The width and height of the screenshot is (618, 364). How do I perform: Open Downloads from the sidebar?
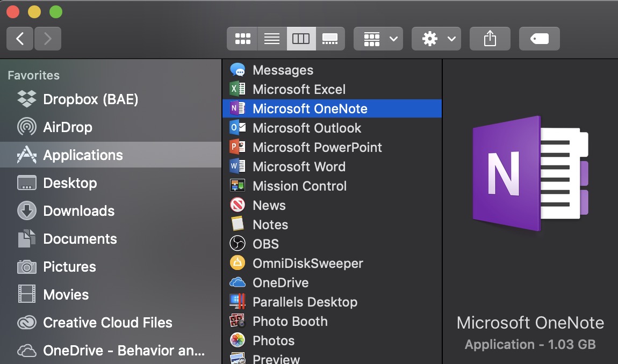point(110,211)
